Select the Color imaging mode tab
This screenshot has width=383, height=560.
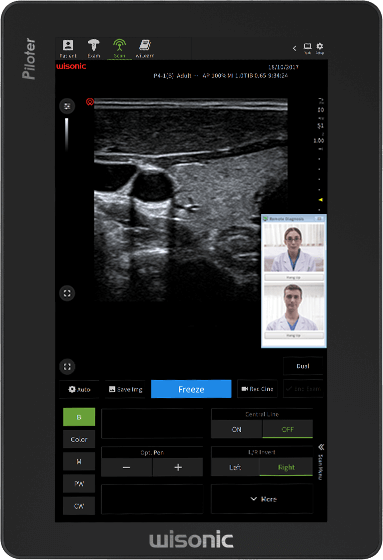[79, 439]
